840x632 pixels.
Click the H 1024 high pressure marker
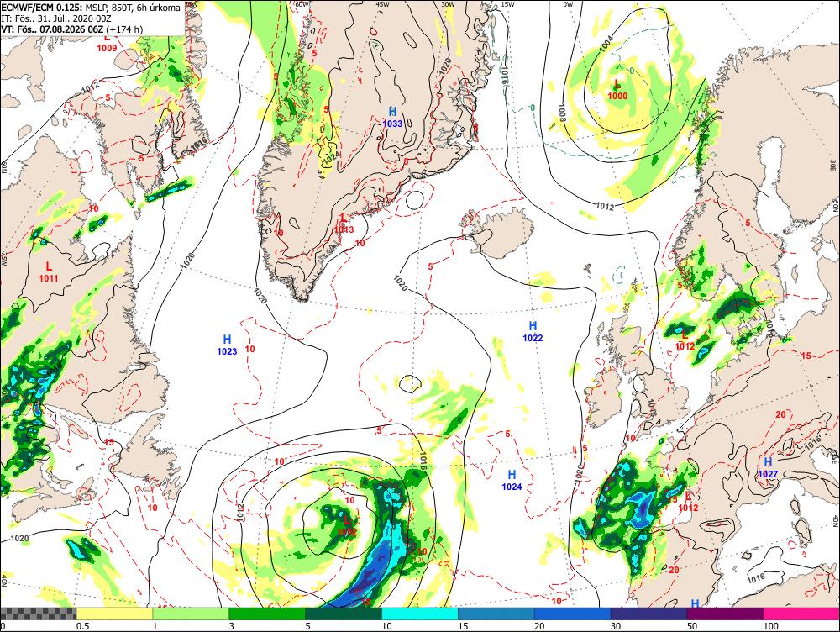click(x=512, y=480)
